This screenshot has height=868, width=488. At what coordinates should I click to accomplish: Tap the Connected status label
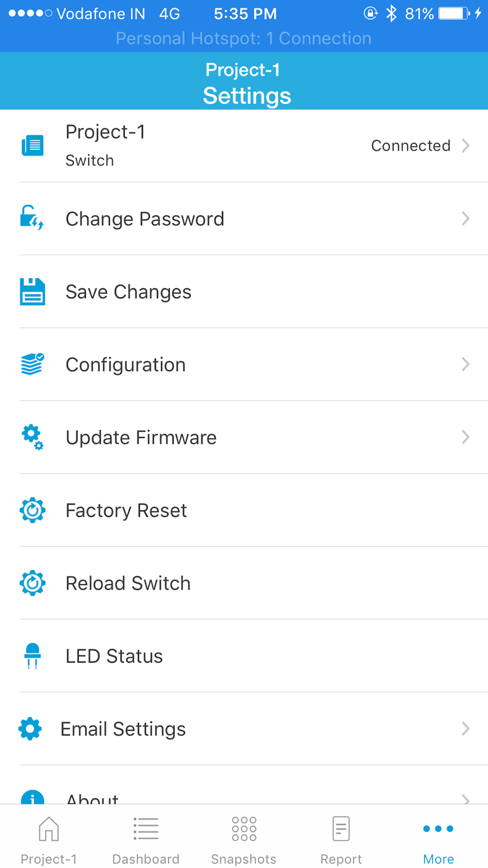410,145
